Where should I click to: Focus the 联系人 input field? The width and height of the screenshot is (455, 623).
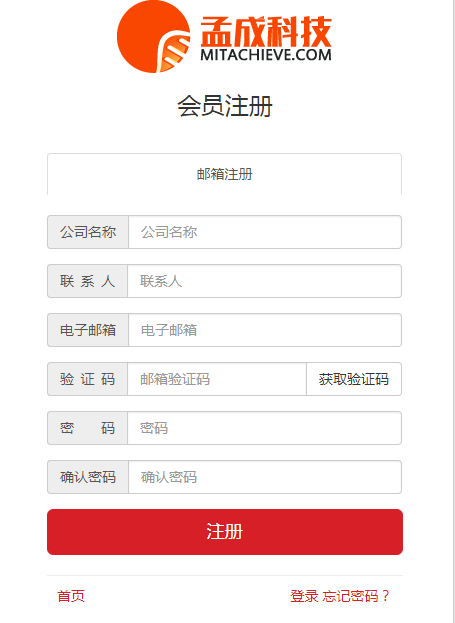point(264,281)
